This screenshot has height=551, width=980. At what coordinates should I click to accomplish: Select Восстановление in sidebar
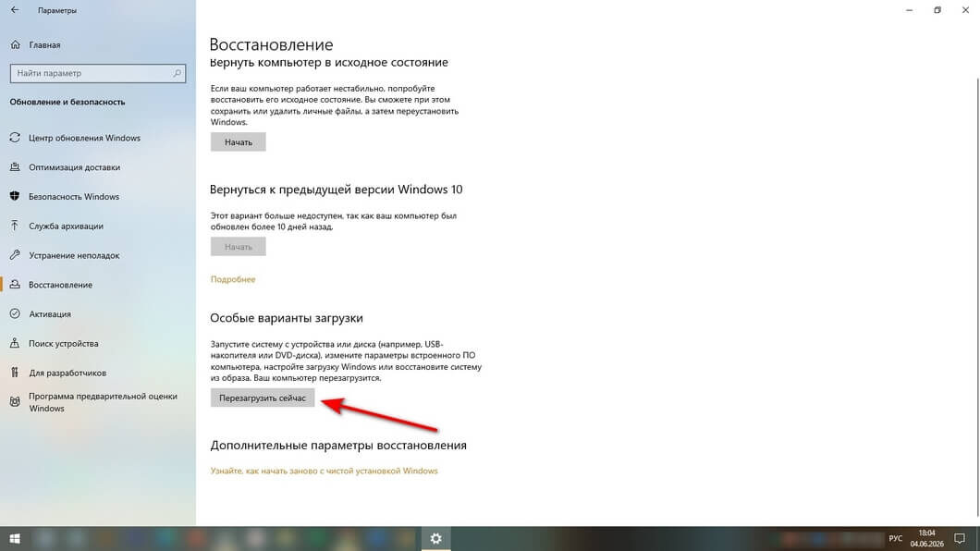60,284
